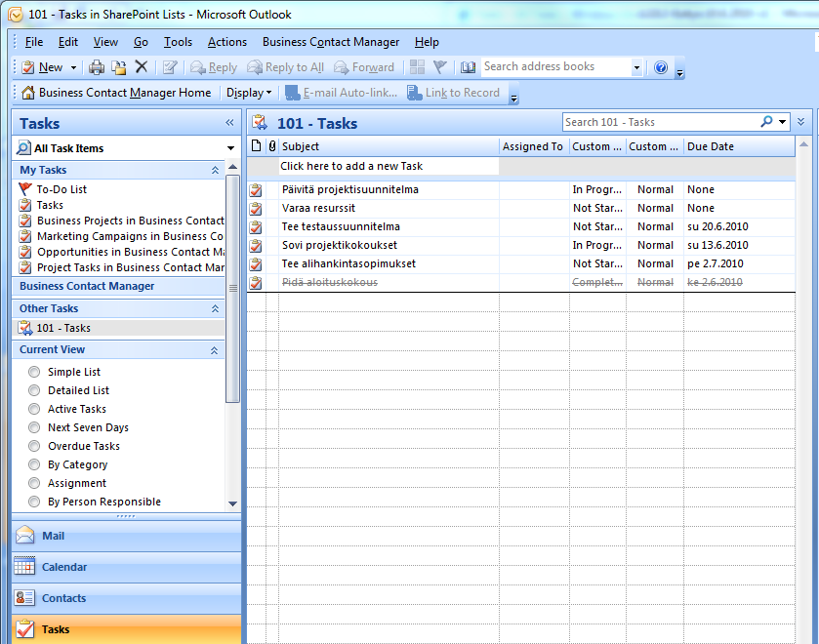Collapse the Current View section

(x=214, y=350)
